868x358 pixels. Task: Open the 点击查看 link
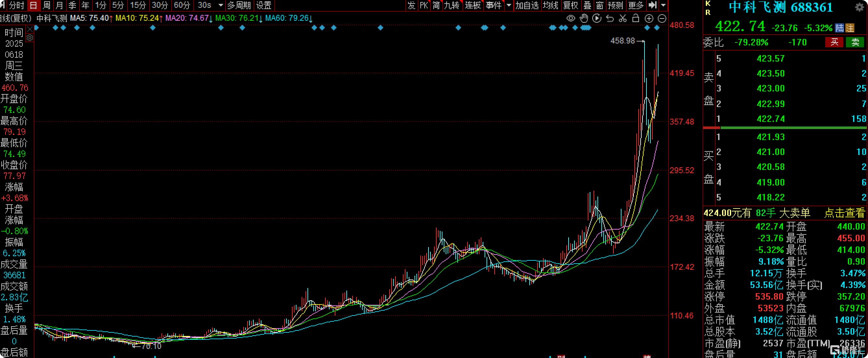click(844, 213)
